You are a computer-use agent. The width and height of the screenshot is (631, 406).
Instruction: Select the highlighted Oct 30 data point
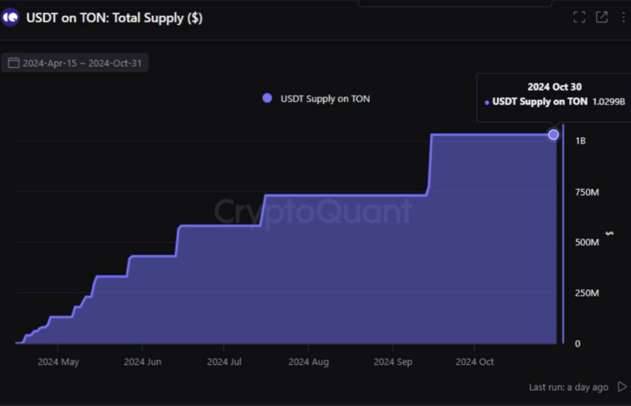(x=553, y=135)
